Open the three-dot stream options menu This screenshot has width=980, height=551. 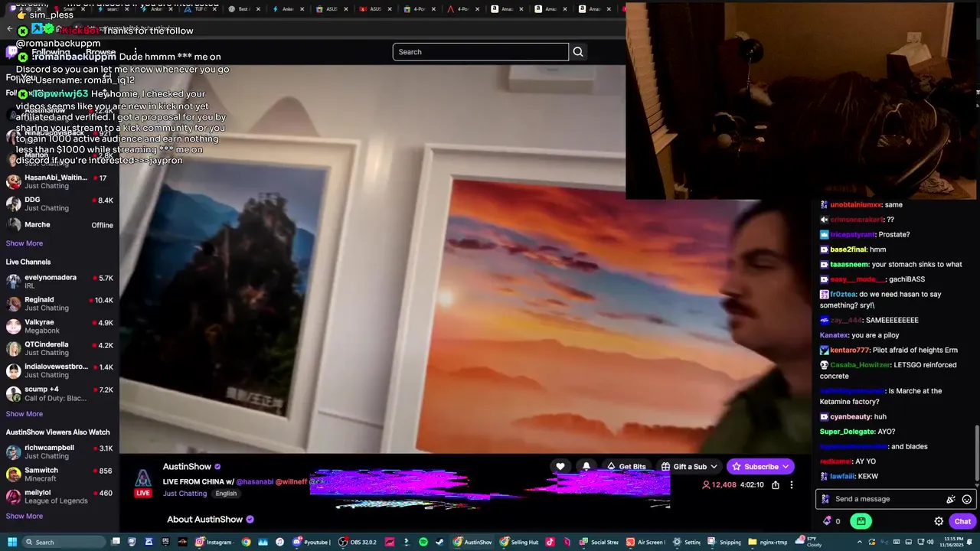point(792,485)
